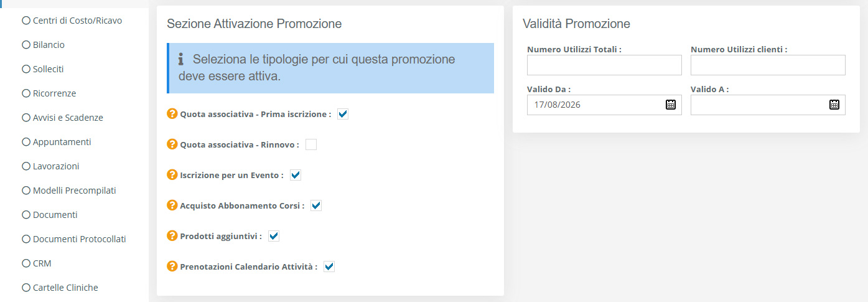
Task: Focus the Numero Utilizzi clienti input
Action: [768, 65]
